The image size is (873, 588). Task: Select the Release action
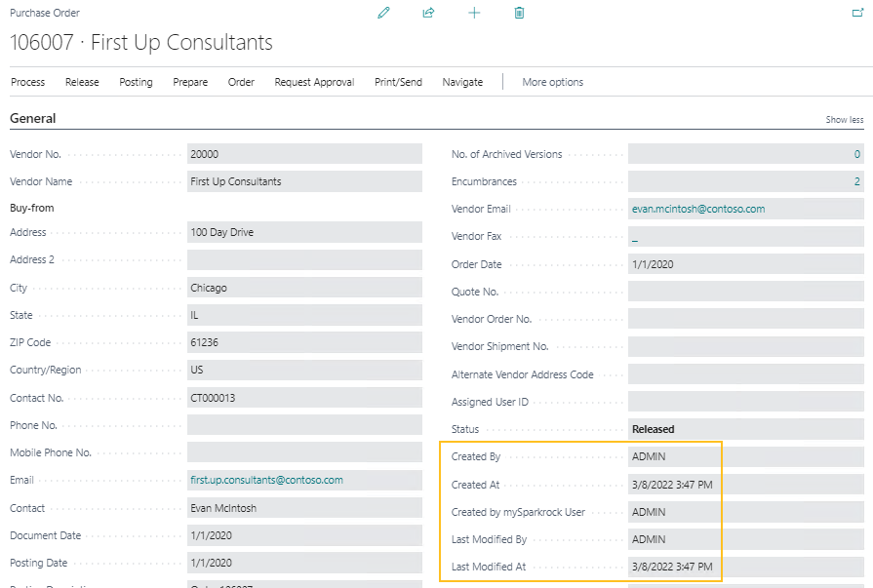click(x=82, y=82)
